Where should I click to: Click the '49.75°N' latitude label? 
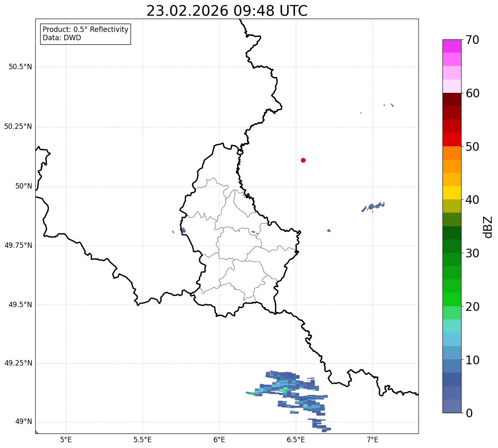18,245
